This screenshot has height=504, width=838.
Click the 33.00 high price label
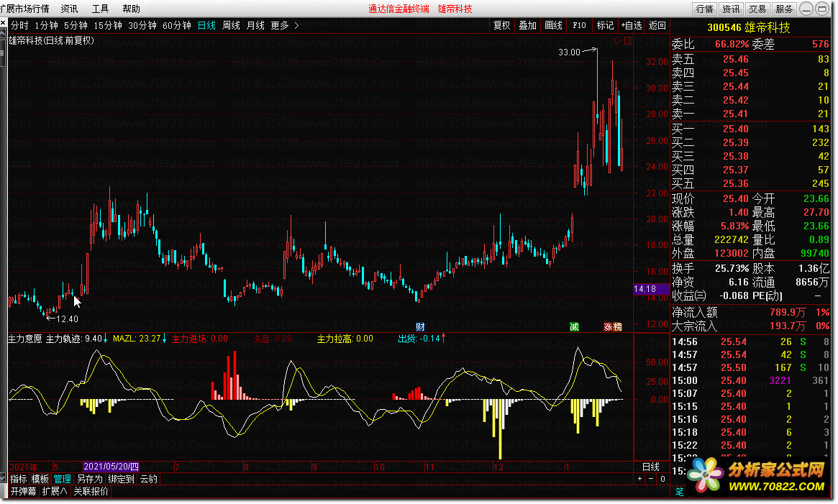click(569, 52)
